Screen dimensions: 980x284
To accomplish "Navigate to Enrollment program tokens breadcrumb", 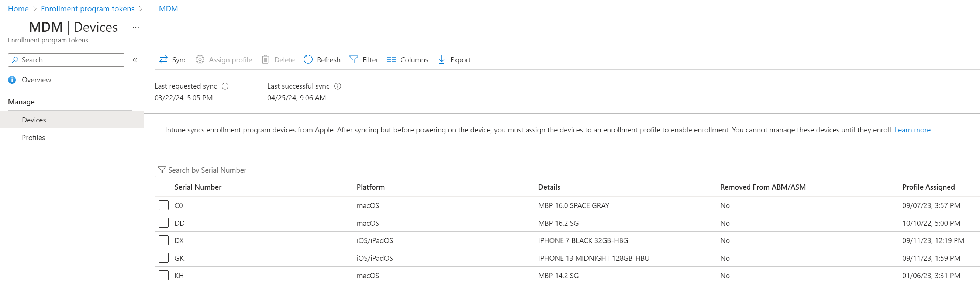I will pos(87,9).
